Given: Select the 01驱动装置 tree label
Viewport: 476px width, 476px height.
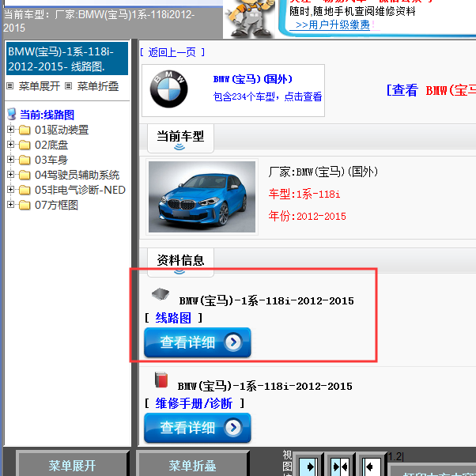Looking at the screenshot, I should [62, 130].
